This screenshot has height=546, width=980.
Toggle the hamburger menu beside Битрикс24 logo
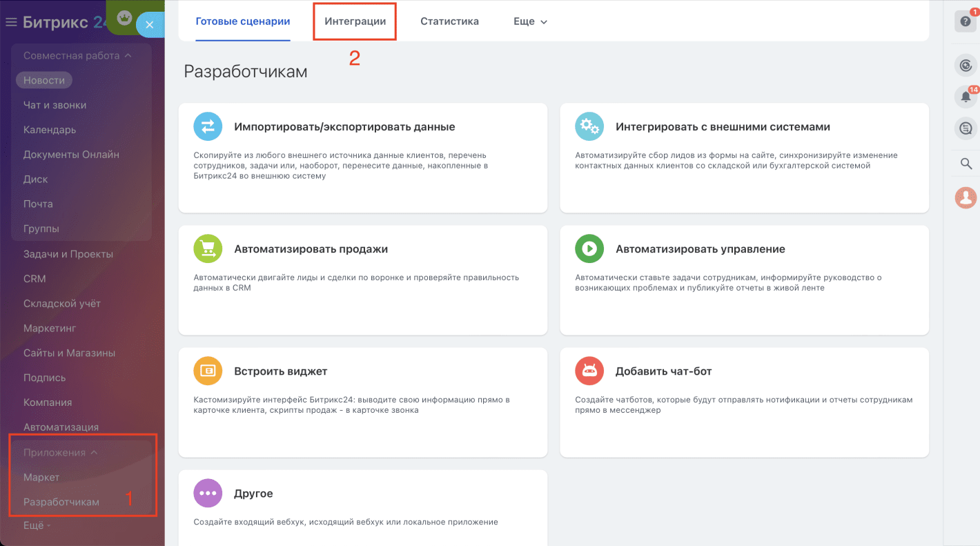click(x=11, y=23)
